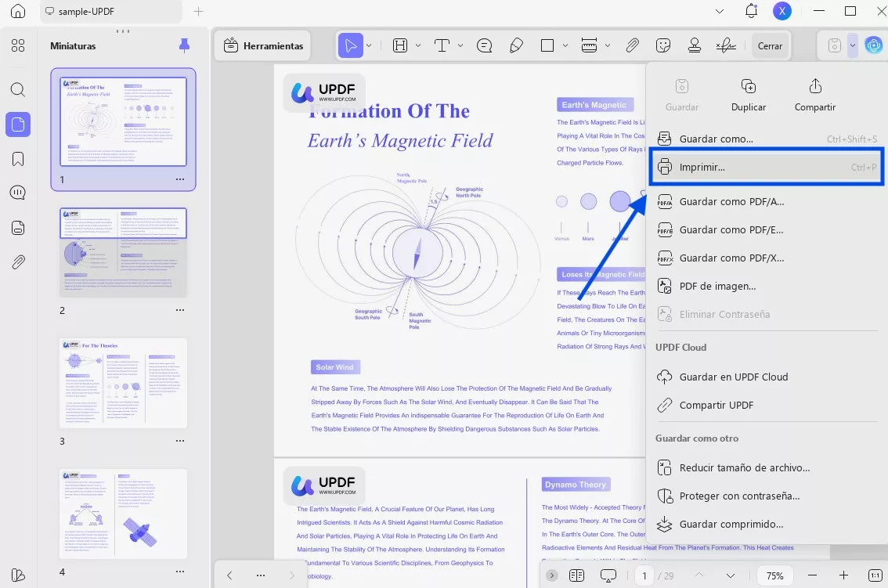Image resolution: width=888 pixels, height=588 pixels.
Task: Select page 3 thumbnail
Action: 124,383
